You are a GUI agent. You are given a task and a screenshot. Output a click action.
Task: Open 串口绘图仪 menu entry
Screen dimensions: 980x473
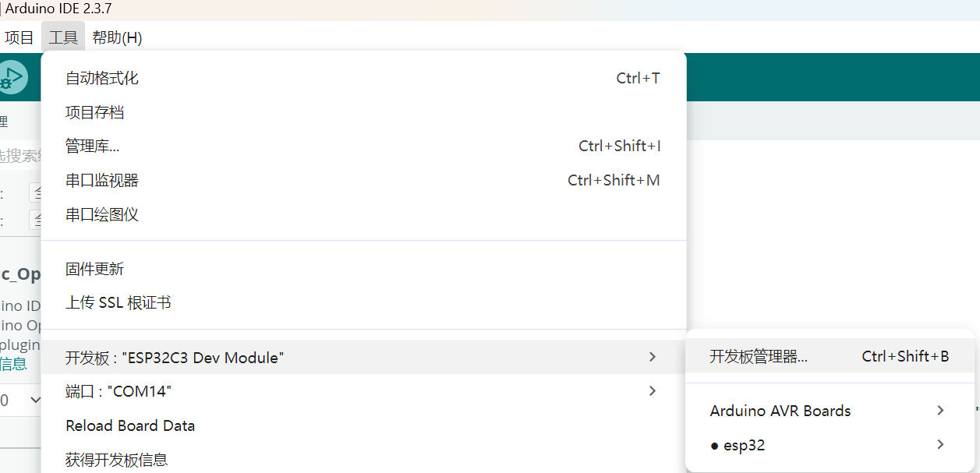coord(363,214)
